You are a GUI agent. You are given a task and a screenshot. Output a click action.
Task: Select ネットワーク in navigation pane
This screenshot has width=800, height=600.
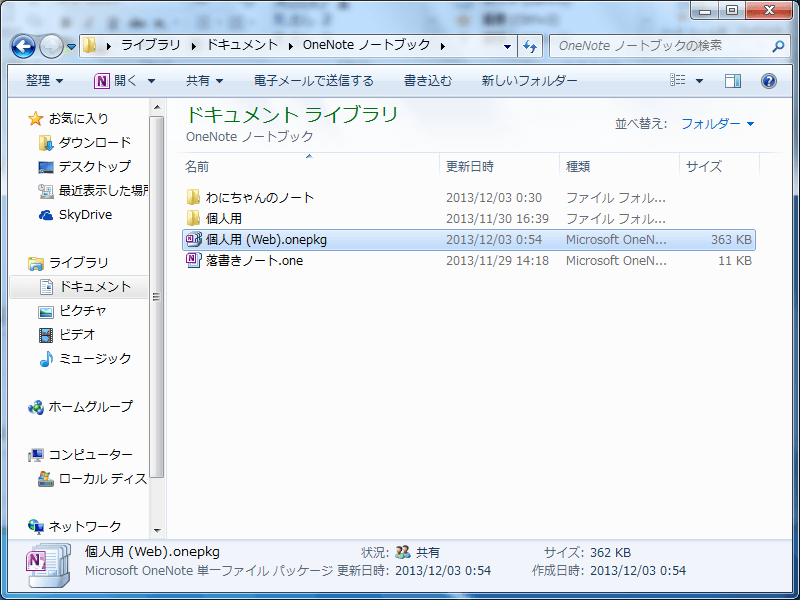[x=85, y=527]
